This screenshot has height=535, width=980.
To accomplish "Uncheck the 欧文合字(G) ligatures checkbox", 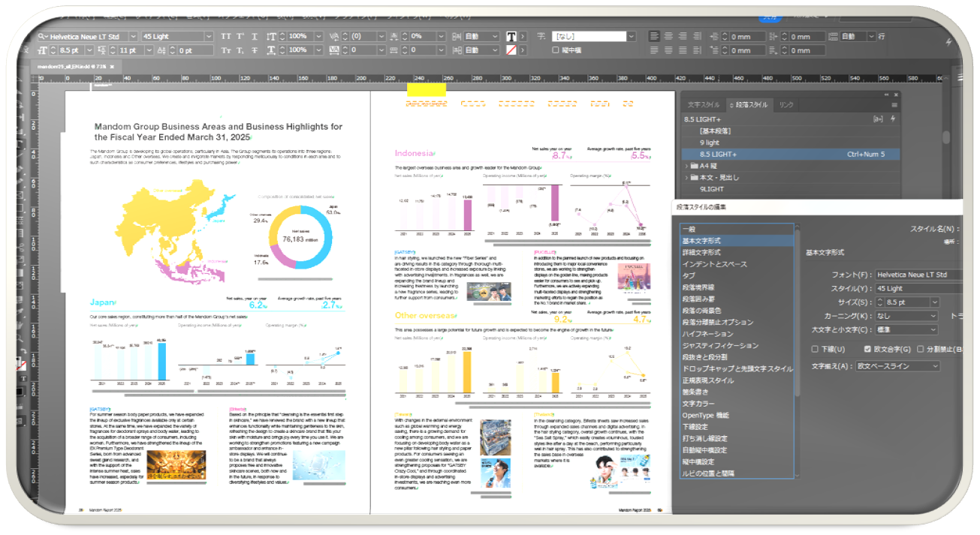I will point(868,349).
